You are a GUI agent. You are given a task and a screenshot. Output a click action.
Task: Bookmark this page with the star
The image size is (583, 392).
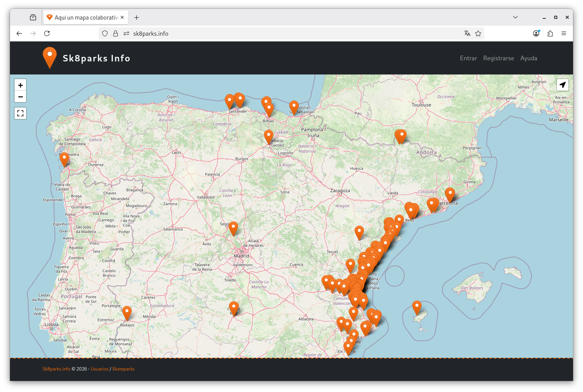tap(478, 33)
